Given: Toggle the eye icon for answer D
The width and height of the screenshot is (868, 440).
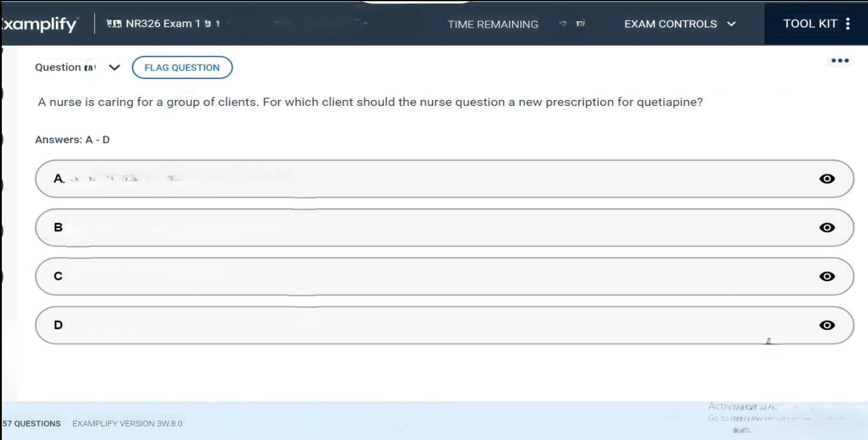Looking at the screenshot, I should tap(828, 325).
